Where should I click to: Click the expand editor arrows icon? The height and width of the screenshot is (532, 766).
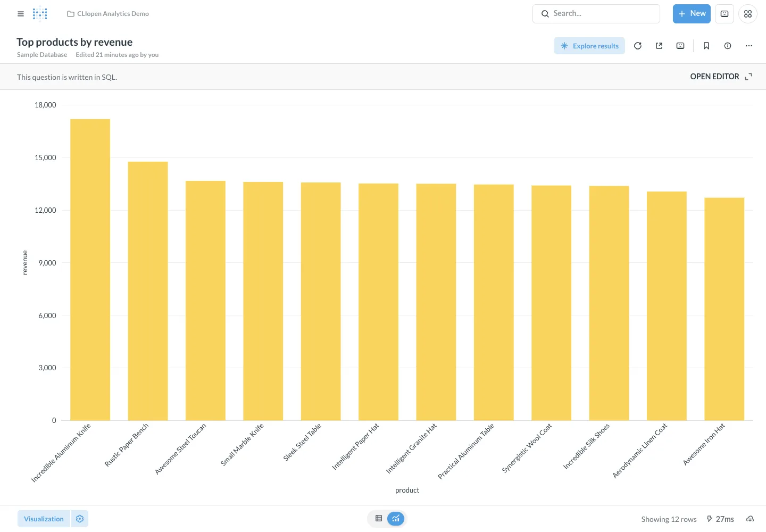tap(748, 77)
